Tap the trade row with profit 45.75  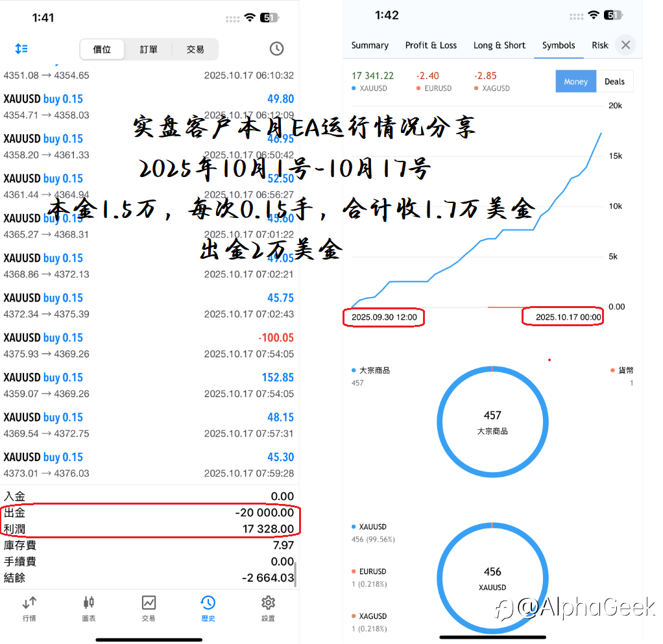(x=149, y=305)
